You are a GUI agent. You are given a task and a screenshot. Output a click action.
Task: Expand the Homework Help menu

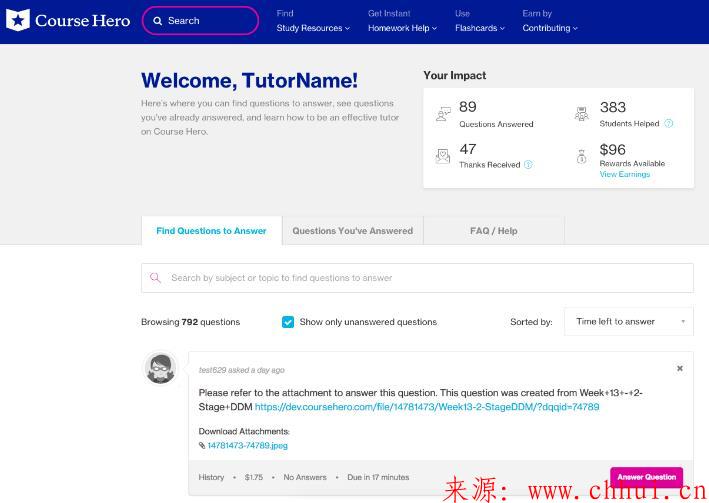point(402,28)
